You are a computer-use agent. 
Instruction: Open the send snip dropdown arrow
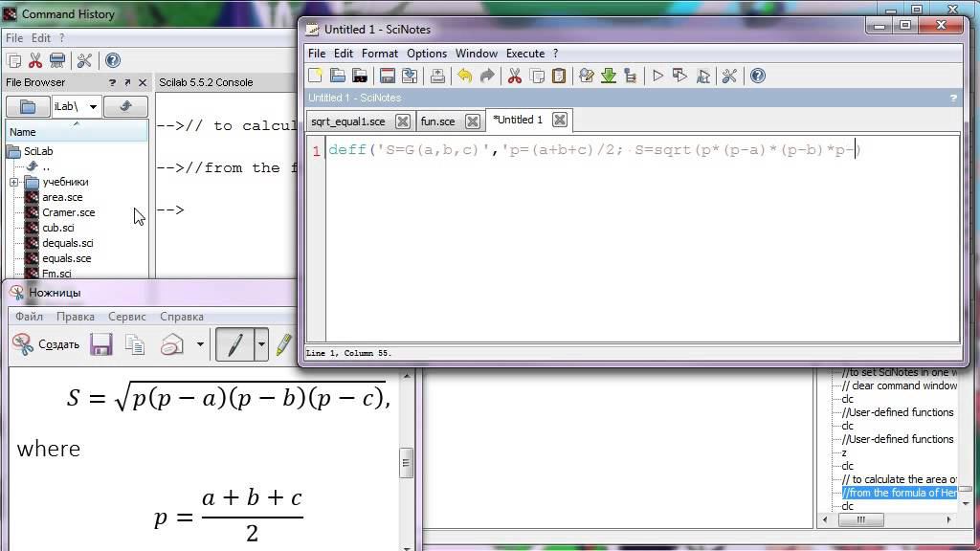pos(200,344)
